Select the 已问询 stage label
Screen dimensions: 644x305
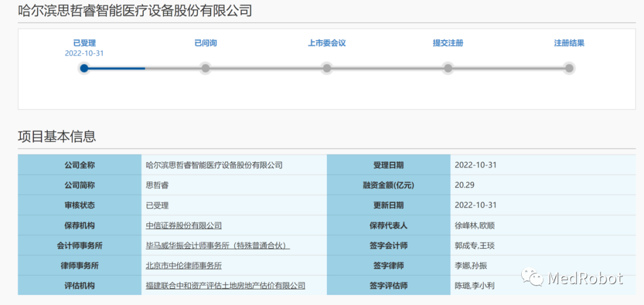[x=205, y=43]
